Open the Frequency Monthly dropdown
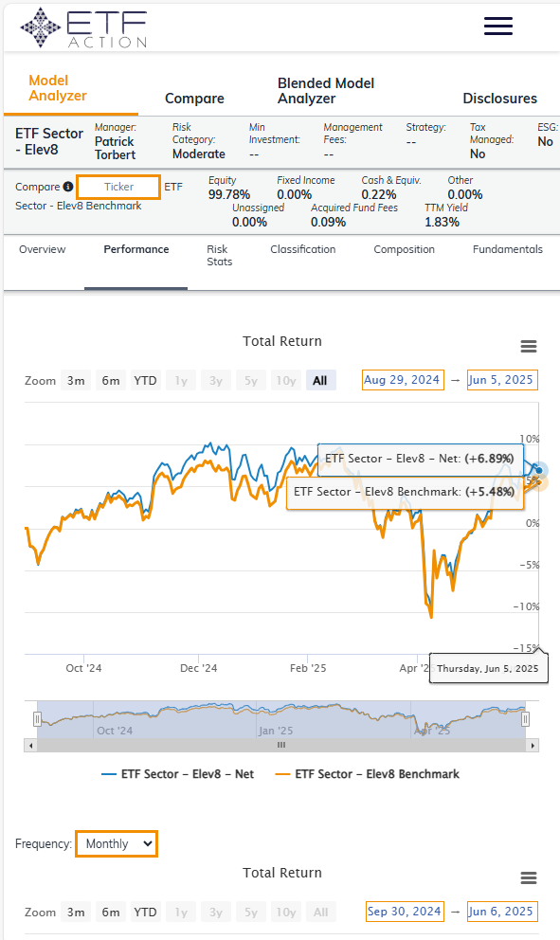This screenshot has width=560, height=940. tap(117, 843)
